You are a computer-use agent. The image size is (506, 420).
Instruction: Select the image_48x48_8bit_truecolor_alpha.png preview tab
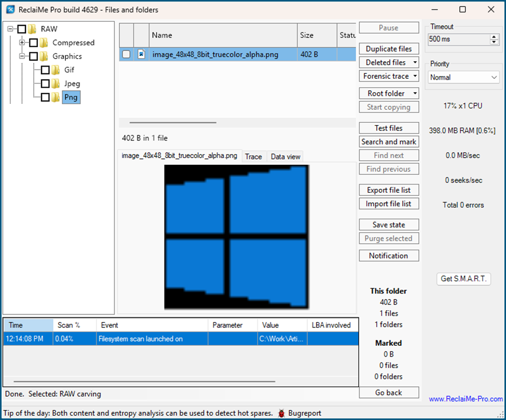[180, 156]
